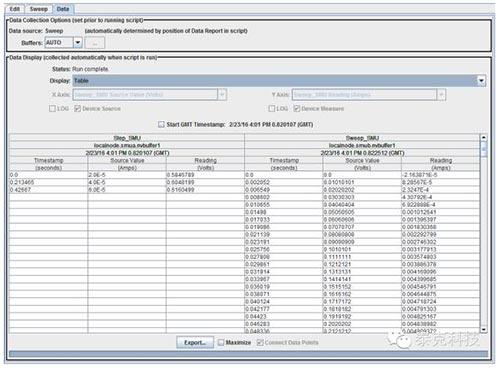Viewport: 500px width, 368px height.
Task: Open the X Axis dropdown arrow
Action: point(222,95)
